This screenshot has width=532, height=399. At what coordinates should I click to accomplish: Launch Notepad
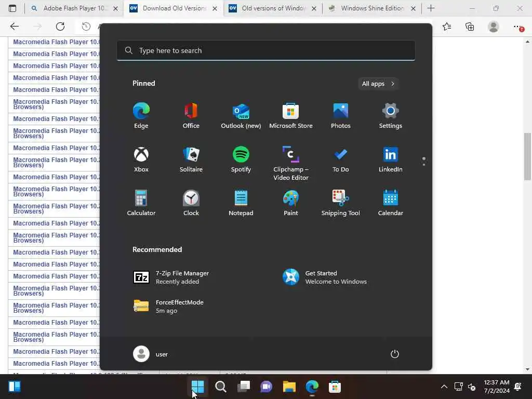click(x=241, y=203)
